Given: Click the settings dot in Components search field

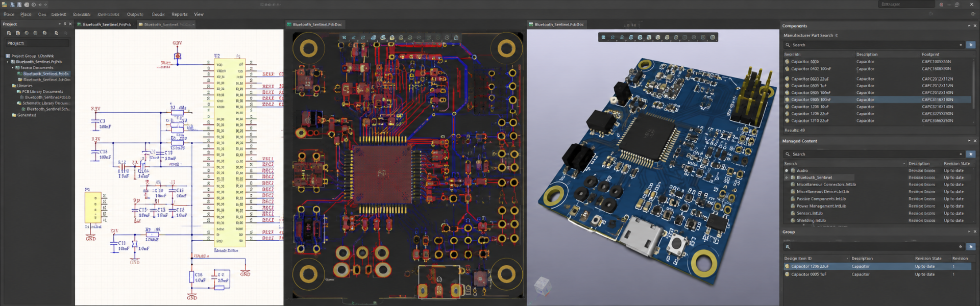Looking at the screenshot, I should point(961,45).
